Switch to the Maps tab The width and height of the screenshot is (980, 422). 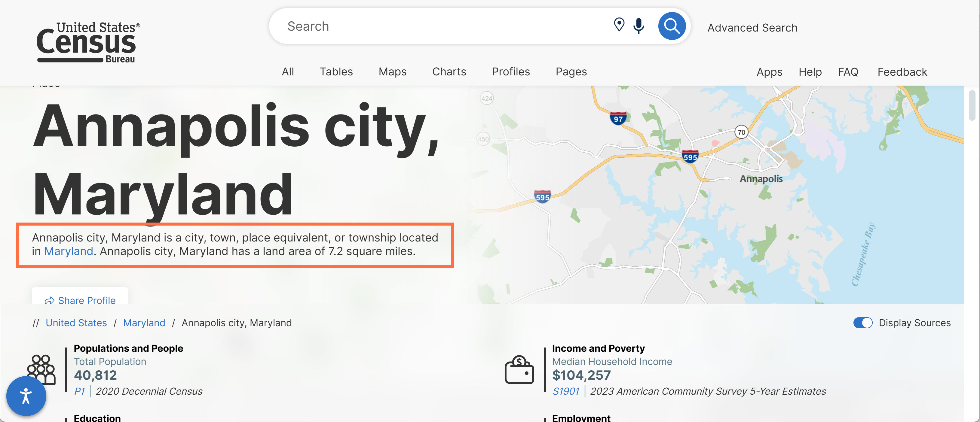click(392, 71)
